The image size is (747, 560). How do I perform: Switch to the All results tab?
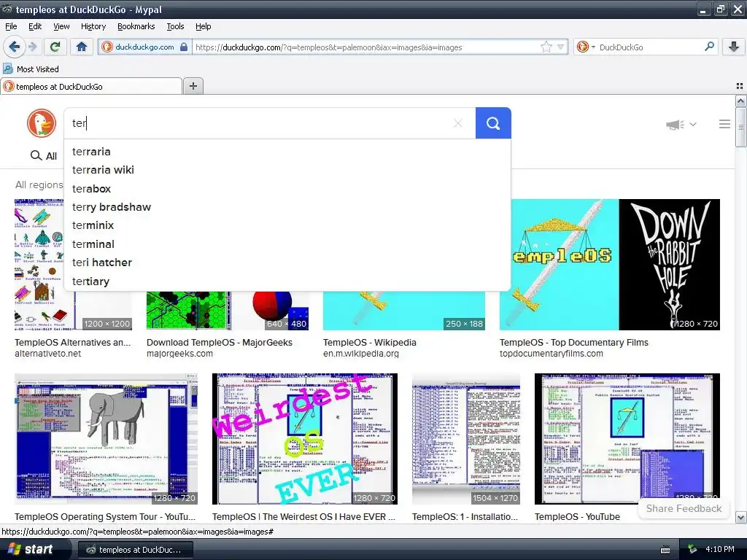click(x=44, y=156)
